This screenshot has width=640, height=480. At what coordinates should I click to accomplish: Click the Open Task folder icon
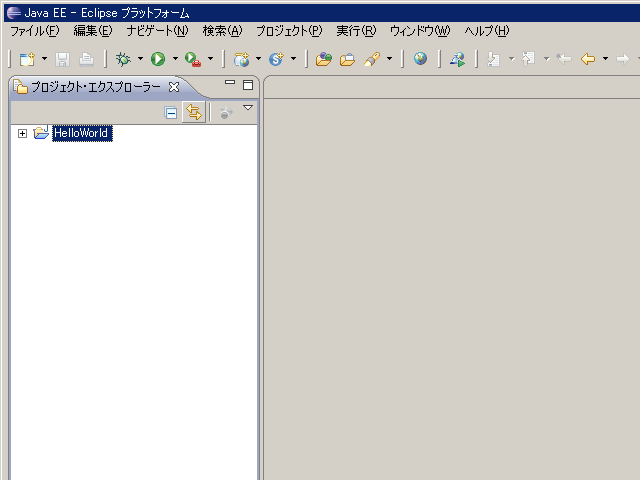(347, 60)
